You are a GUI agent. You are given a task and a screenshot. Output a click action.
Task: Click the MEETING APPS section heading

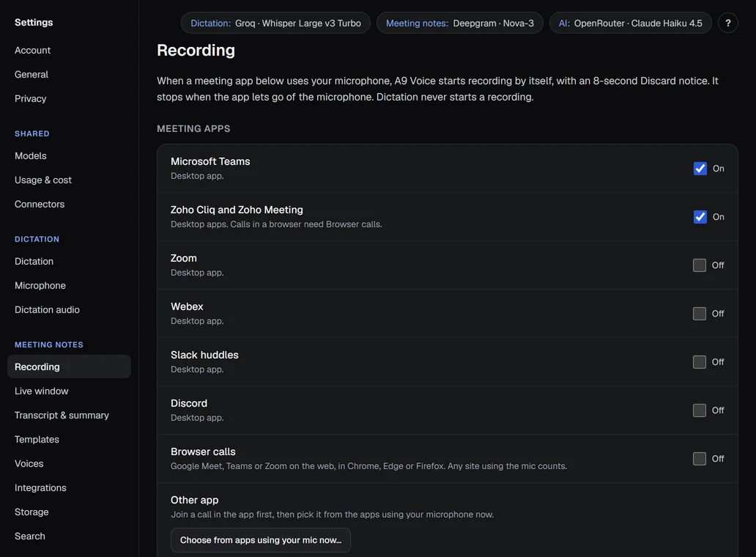click(x=193, y=129)
